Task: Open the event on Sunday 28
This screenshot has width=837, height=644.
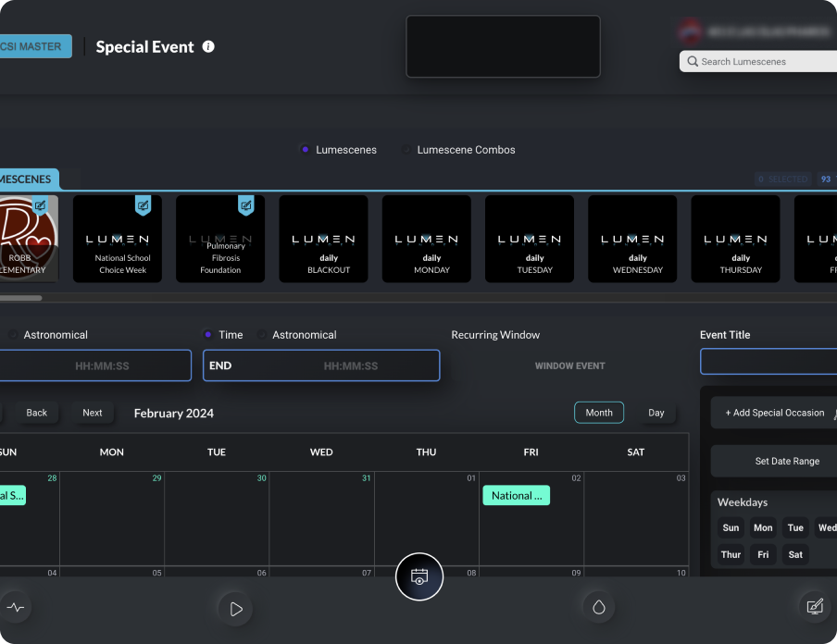Action: pyautogui.click(x=12, y=496)
